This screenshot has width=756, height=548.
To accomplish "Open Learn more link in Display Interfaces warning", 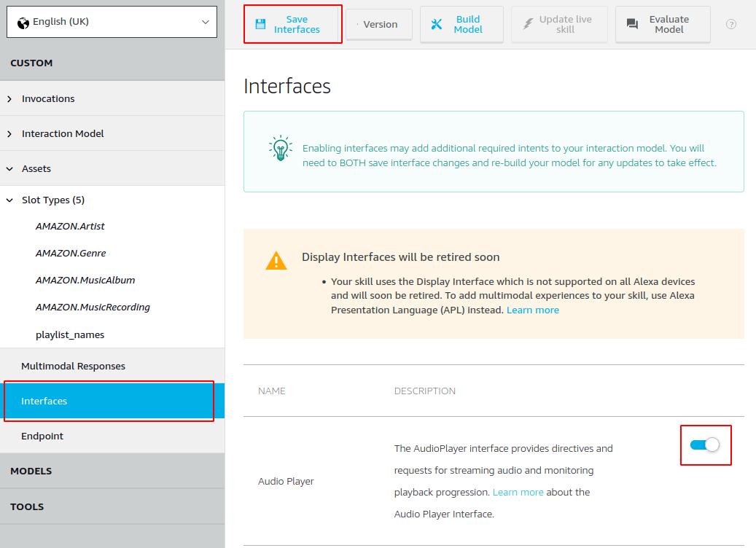I will tap(532, 310).
